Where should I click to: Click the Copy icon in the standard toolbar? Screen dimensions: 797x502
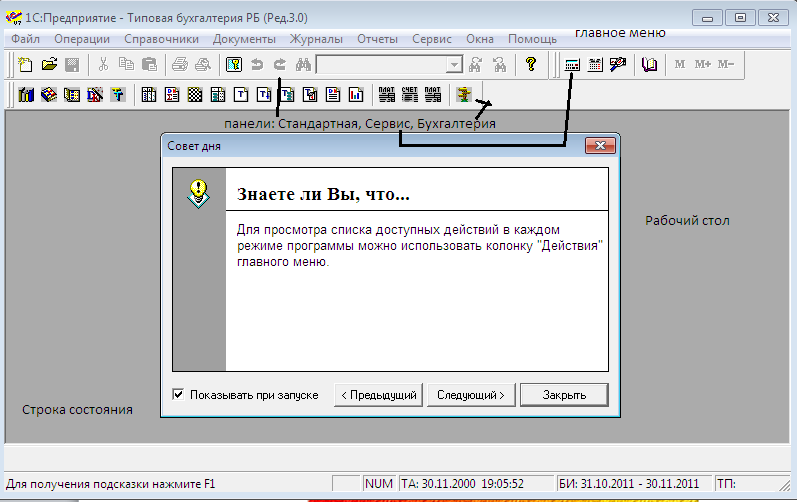(126, 65)
